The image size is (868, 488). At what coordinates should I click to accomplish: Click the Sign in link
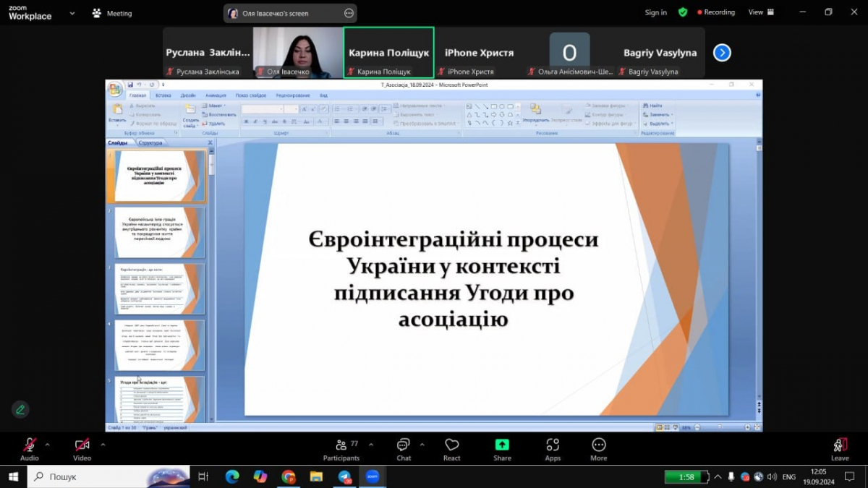pos(655,12)
